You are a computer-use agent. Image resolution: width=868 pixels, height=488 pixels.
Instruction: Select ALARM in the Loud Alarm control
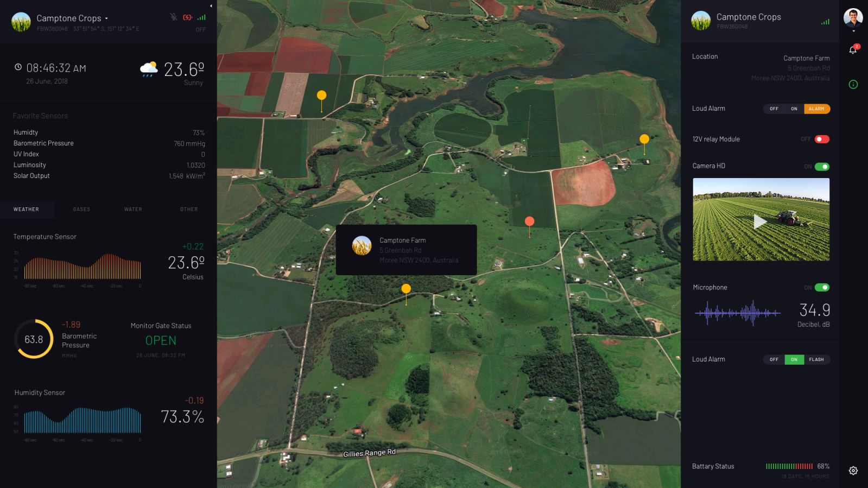tap(816, 109)
